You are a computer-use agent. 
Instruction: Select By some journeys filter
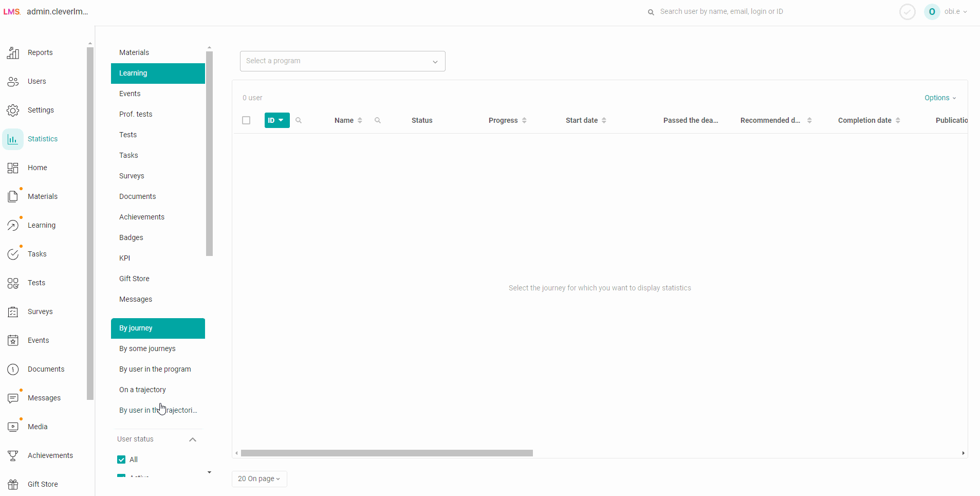[x=158, y=348]
